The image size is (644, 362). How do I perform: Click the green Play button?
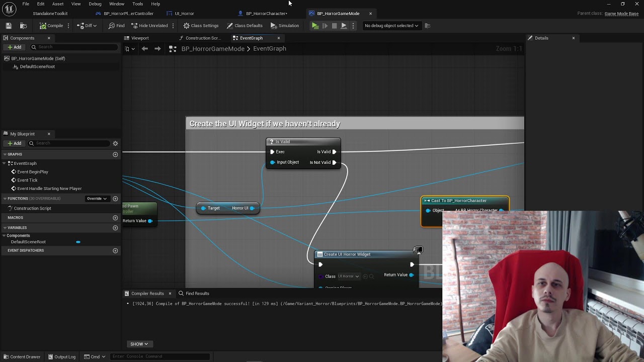(x=315, y=26)
